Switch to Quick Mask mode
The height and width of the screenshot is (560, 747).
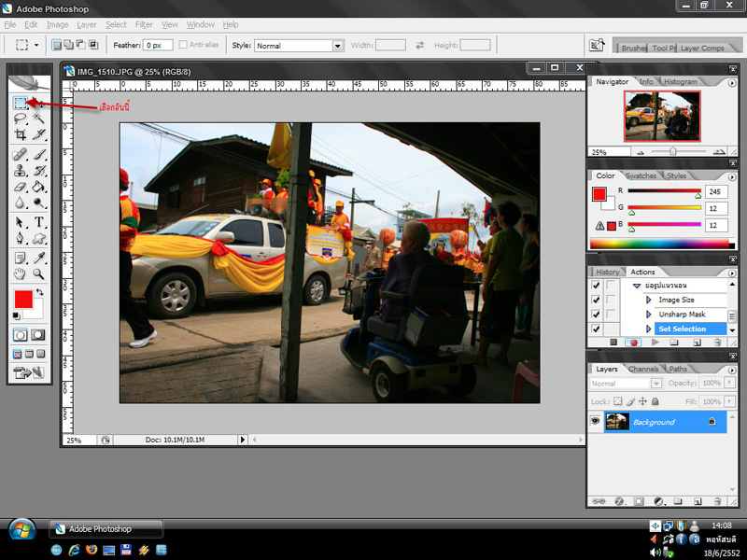(x=38, y=335)
